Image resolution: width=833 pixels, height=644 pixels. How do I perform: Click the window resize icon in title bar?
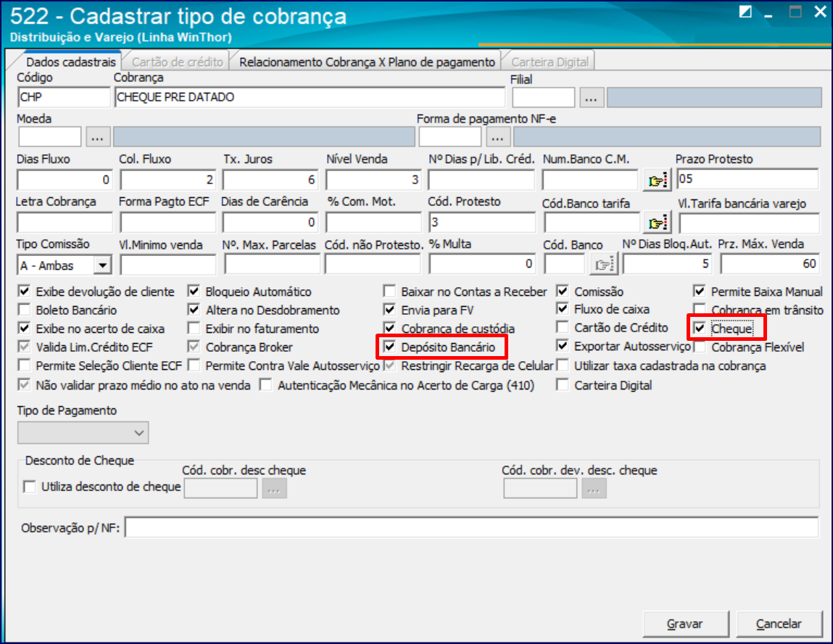point(745,12)
